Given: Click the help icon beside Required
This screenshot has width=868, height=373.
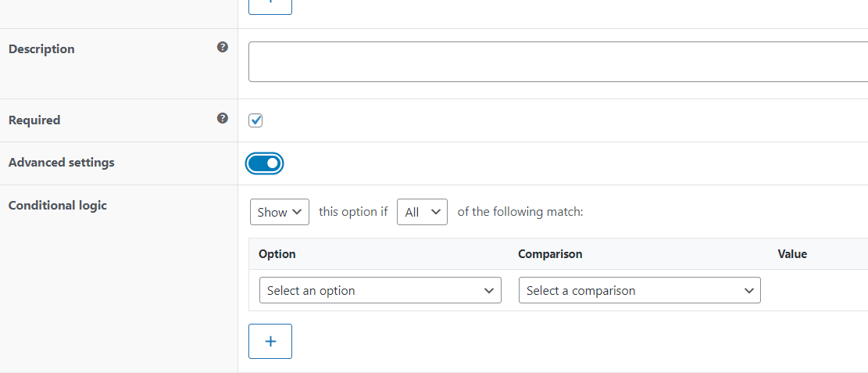Looking at the screenshot, I should pyautogui.click(x=223, y=119).
